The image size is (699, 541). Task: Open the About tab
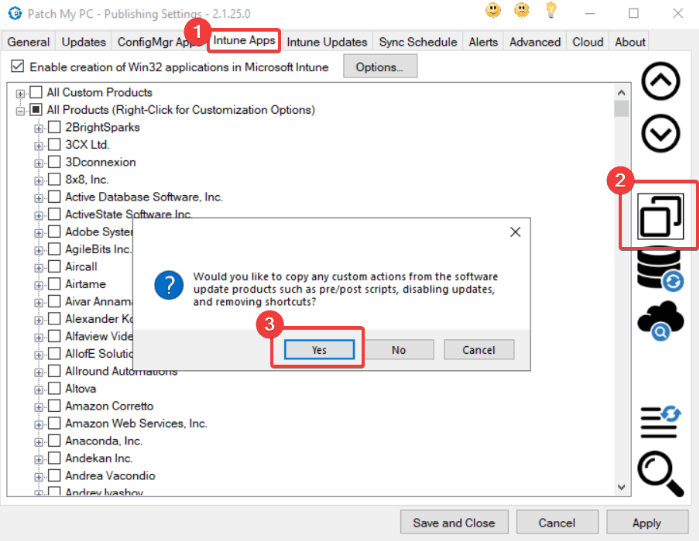pos(630,42)
